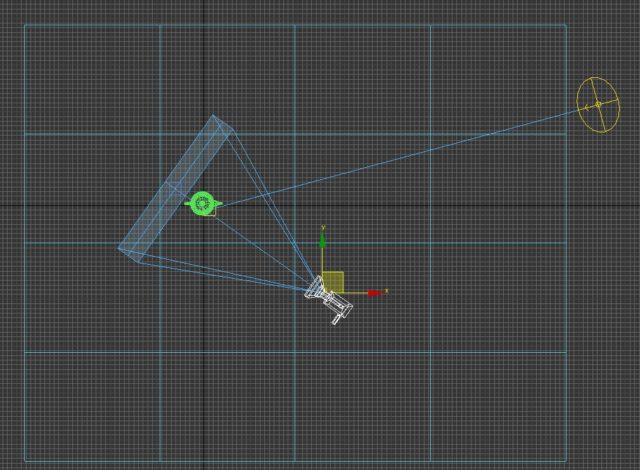The height and width of the screenshot is (470, 640).
Task: Select the green light object
Action: (202, 203)
